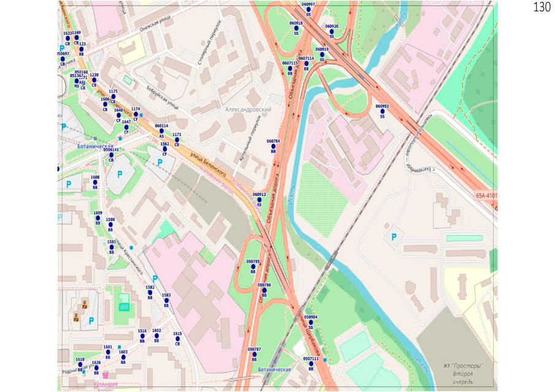Click marker 060953 near the river
This screenshot has height=392, width=555.
click(382, 111)
